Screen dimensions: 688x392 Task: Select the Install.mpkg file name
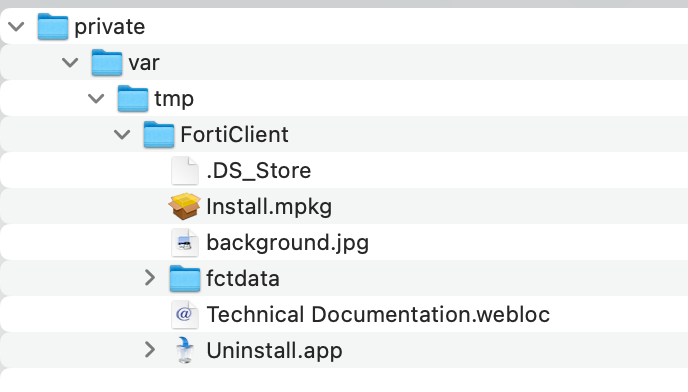269,207
